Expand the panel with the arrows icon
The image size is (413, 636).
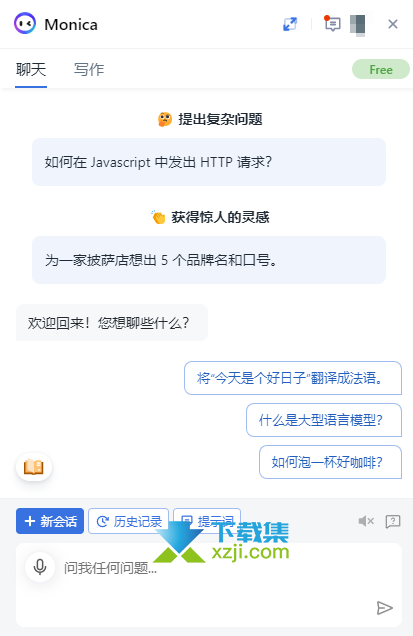(290, 24)
